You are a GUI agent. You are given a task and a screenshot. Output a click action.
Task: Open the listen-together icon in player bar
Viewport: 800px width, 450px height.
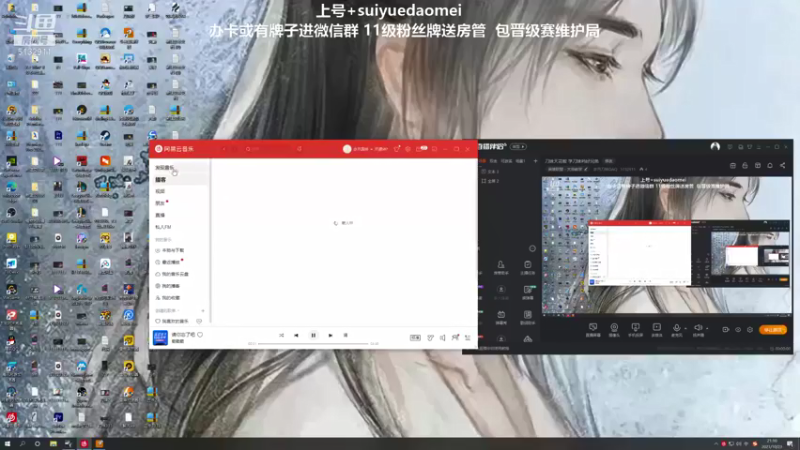point(455,337)
